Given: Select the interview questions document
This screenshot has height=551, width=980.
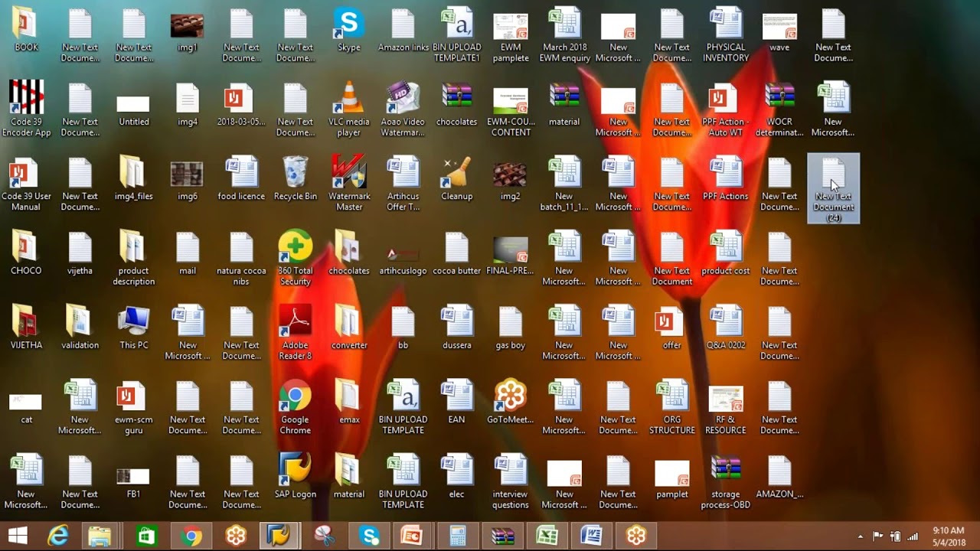Looking at the screenshot, I should [x=510, y=481].
